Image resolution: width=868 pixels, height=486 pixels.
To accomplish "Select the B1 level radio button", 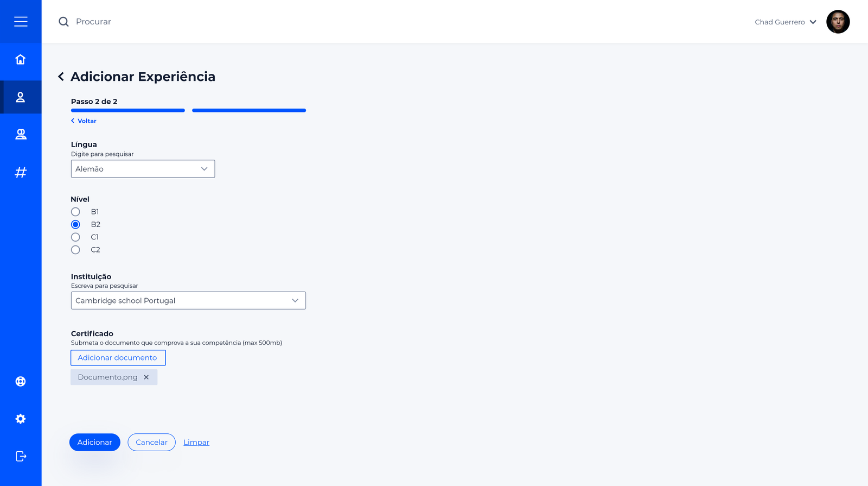I will click(x=75, y=212).
